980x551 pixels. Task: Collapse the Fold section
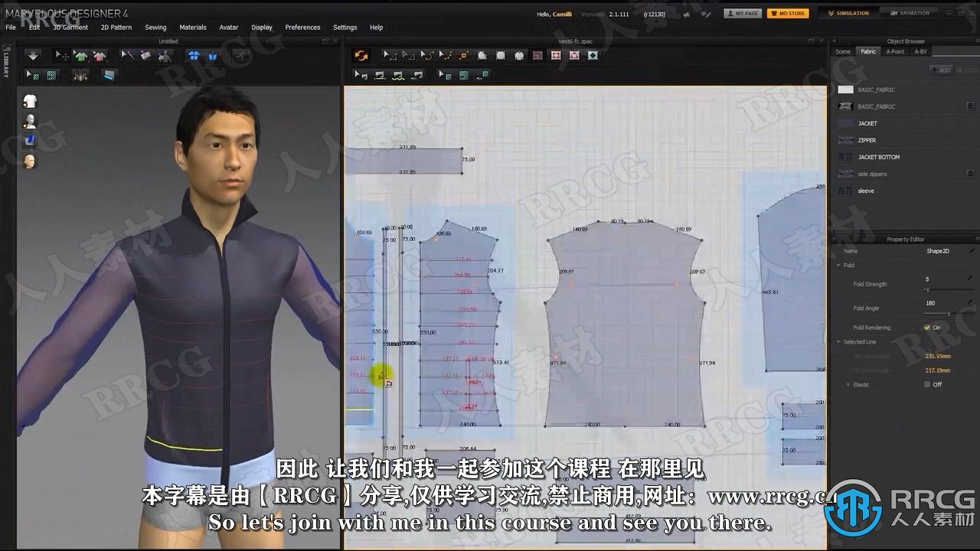tap(839, 266)
